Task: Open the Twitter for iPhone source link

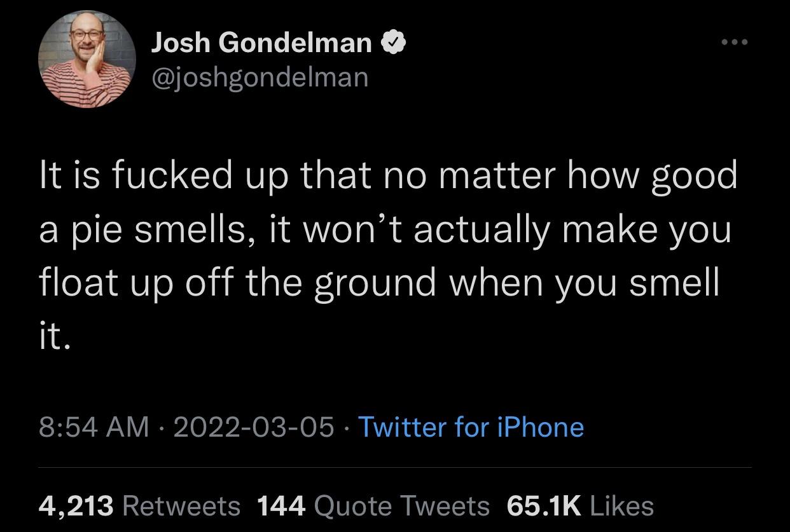Action: (471, 427)
